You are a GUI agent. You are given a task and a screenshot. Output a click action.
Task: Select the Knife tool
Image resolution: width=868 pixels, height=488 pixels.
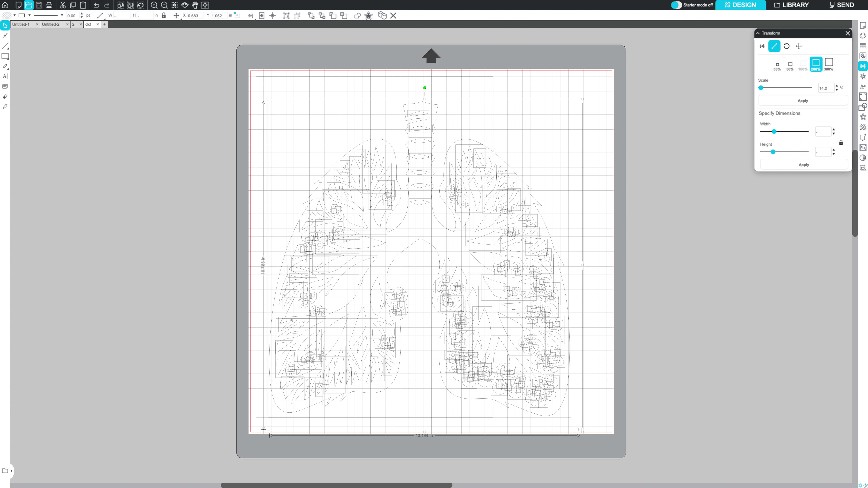5,107
